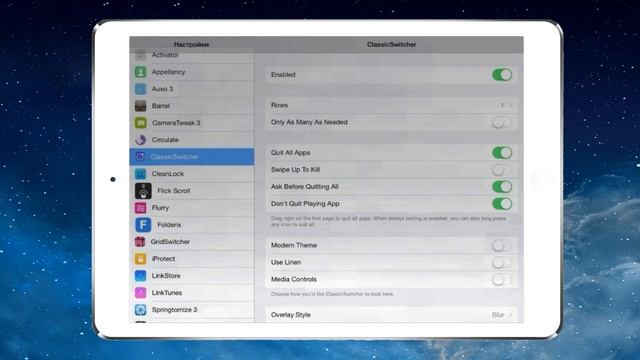This screenshot has height=360, width=640.
Task: Enable Swipe Up To Kill
Action: pyautogui.click(x=502, y=170)
